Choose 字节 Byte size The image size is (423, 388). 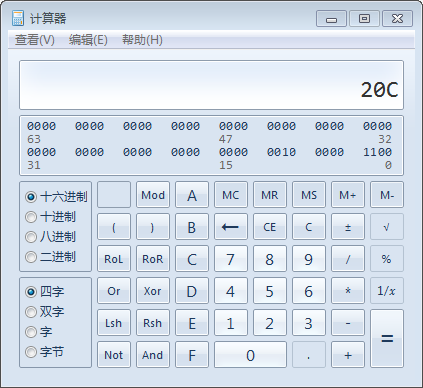[45, 352]
